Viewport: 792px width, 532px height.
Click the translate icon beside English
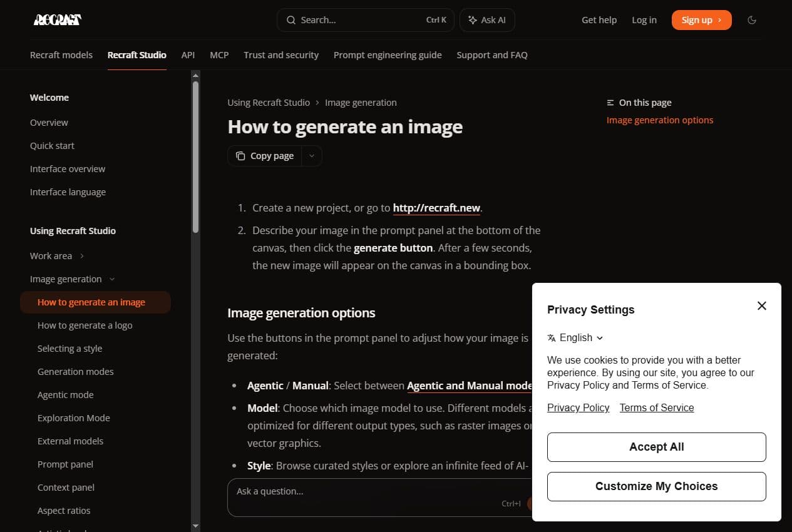click(552, 338)
